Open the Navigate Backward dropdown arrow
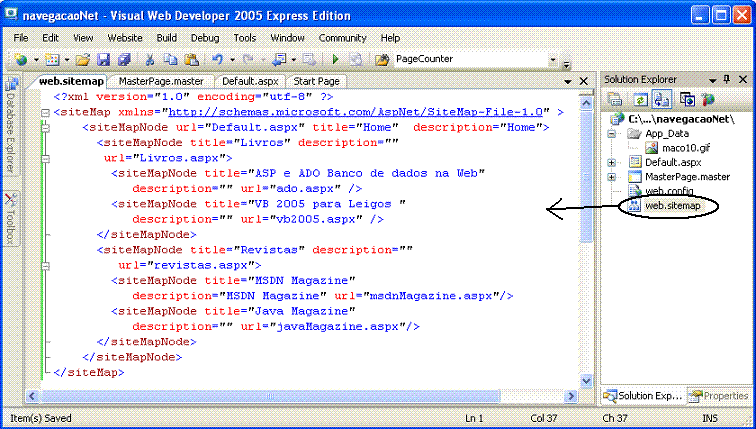Screen dimensions: 756x429 point(294,60)
